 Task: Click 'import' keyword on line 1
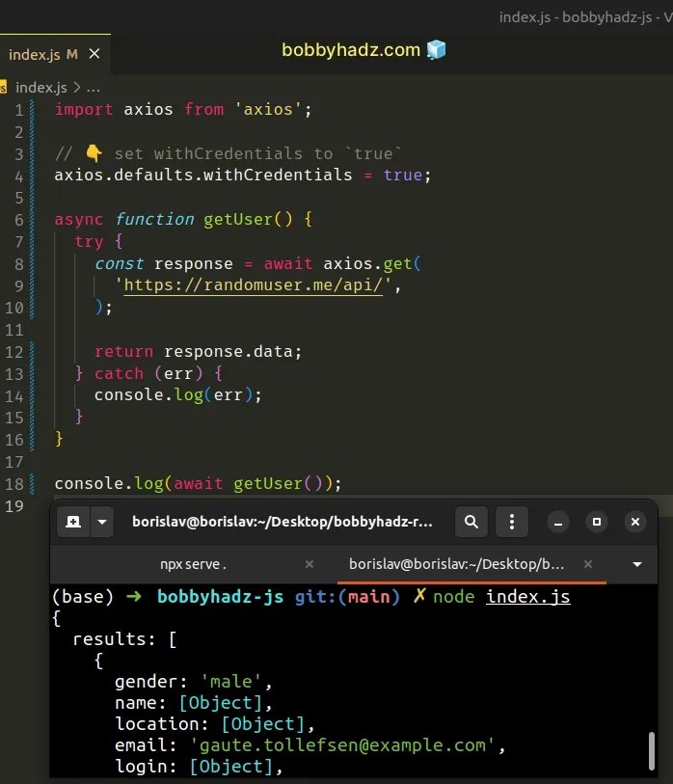tap(84, 109)
